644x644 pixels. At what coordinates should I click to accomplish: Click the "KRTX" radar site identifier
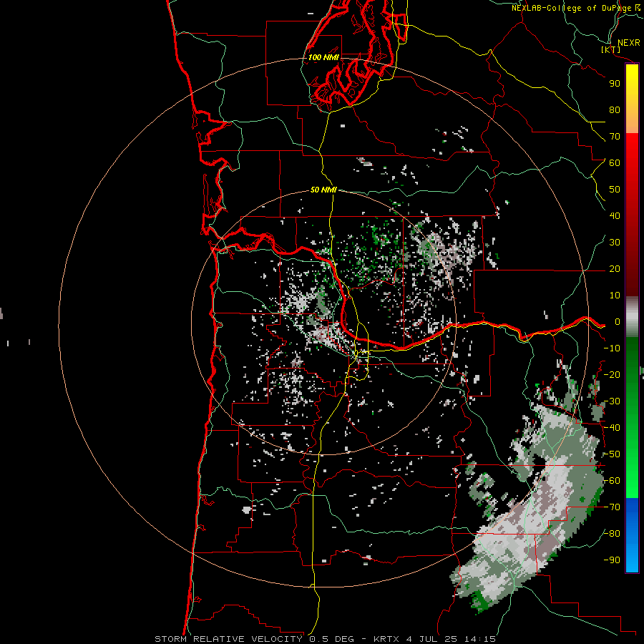(x=386, y=639)
